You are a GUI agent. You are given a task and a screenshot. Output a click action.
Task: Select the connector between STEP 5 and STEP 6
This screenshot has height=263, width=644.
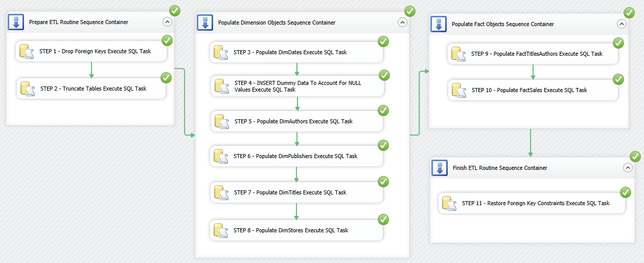[297, 139]
